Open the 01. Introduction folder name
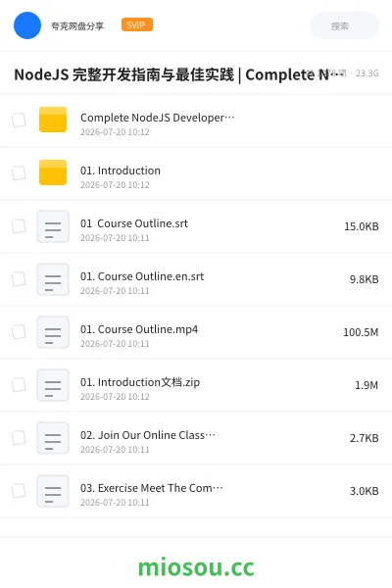The height and width of the screenshot is (588, 392). click(121, 171)
